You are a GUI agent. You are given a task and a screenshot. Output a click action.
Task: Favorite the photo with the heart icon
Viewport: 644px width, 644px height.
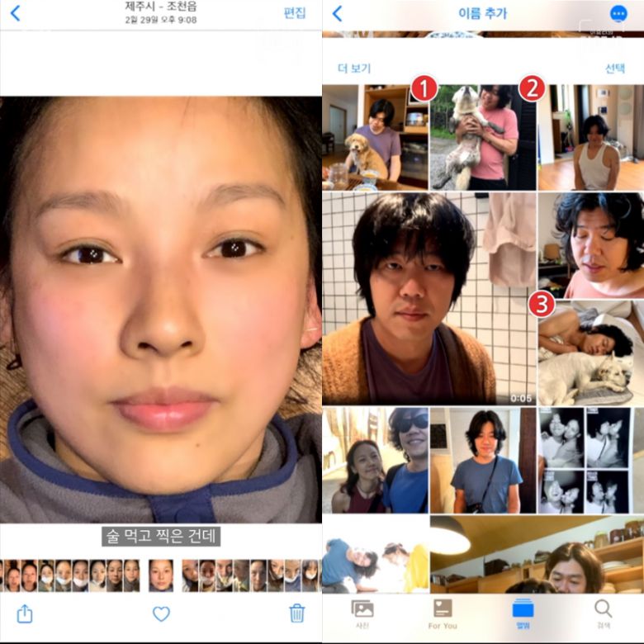[161, 613]
